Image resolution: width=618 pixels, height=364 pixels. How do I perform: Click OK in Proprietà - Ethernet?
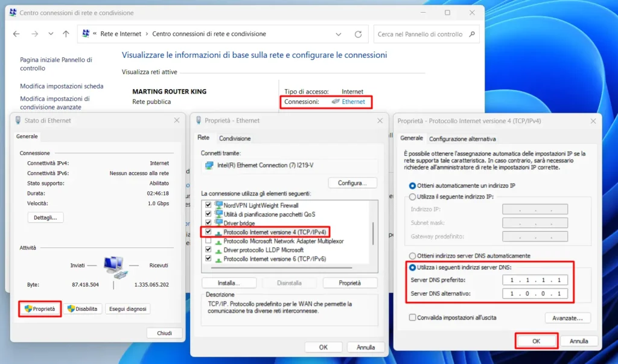(x=323, y=347)
